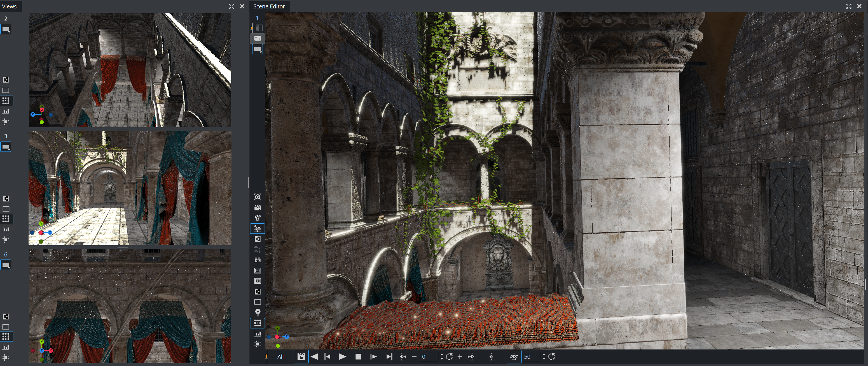Stop the animation playback
Viewport: 868px width, 366px height.
358,356
